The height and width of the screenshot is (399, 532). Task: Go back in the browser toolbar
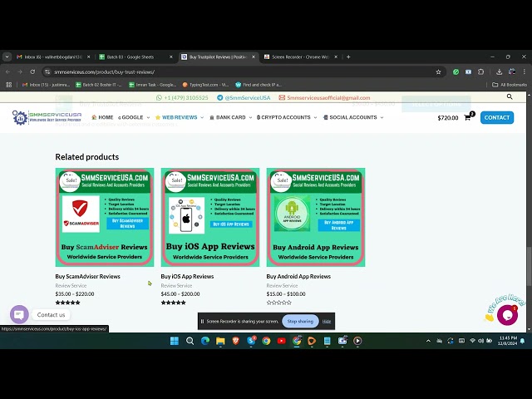[7, 72]
